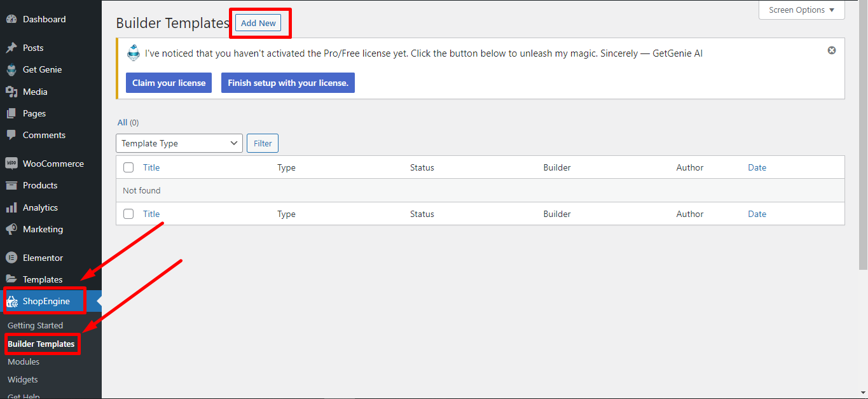Click the Products box icon
Screen dimensions: 868x399
[11, 185]
